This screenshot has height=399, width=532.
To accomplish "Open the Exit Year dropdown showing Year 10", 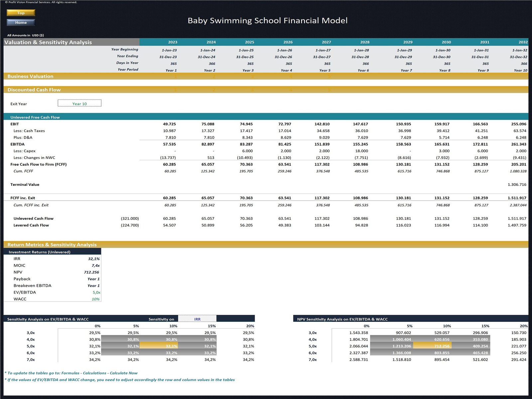I will pos(79,103).
